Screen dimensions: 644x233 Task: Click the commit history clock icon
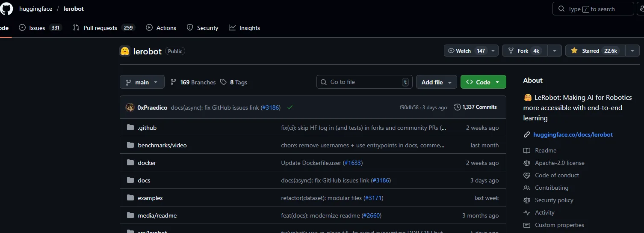(457, 107)
